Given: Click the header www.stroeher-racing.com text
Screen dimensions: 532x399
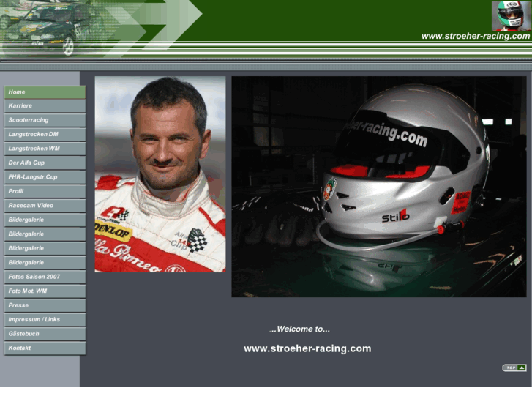Looking at the screenshot, I should [x=476, y=37].
